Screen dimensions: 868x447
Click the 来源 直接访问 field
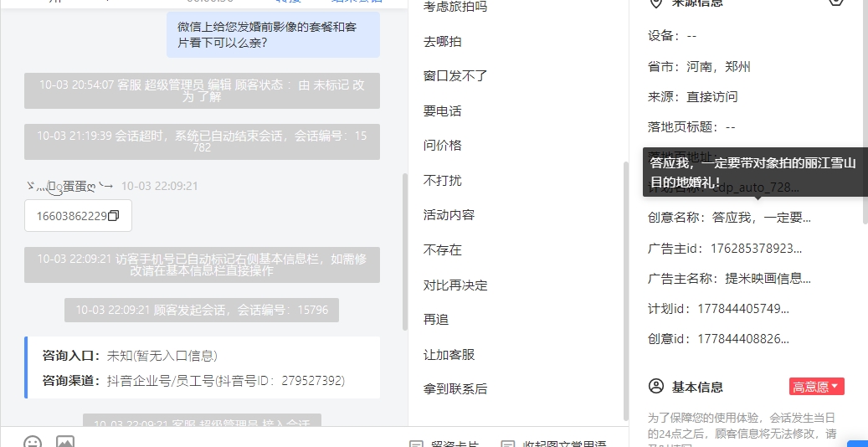coord(692,97)
